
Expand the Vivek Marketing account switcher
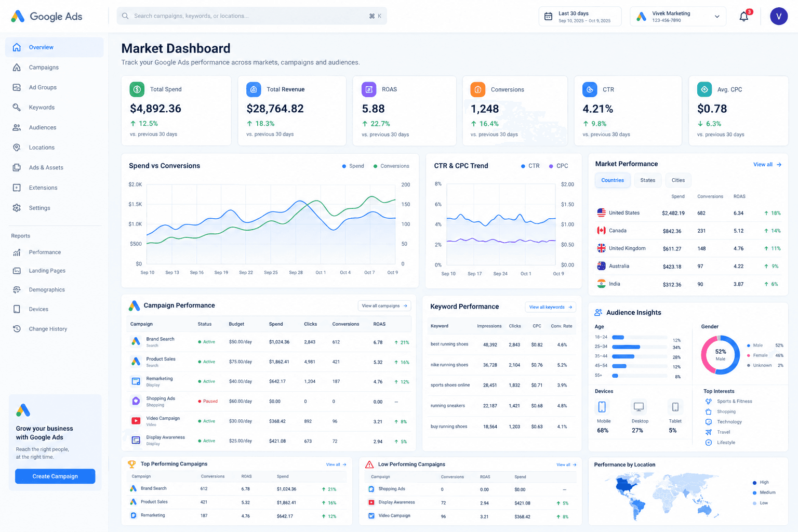click(678, 17)
